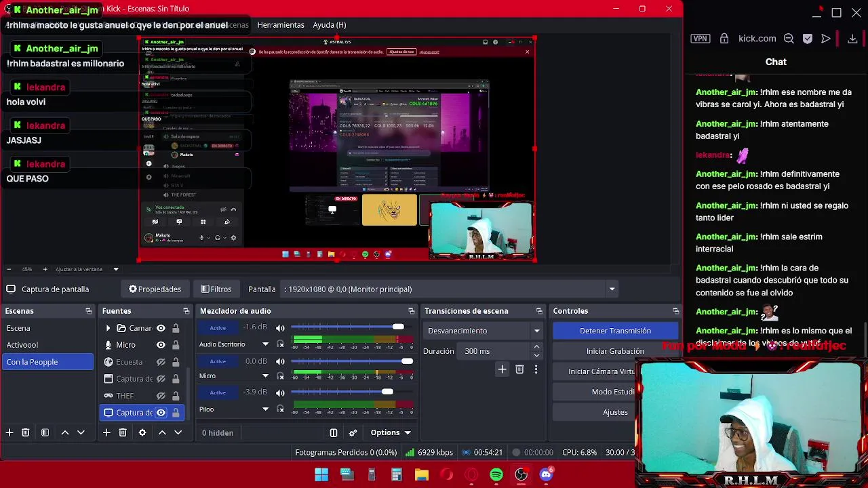The image size is (868, 488).
Task: Open advanced audio properties gears icon
Action: (353, 432)
